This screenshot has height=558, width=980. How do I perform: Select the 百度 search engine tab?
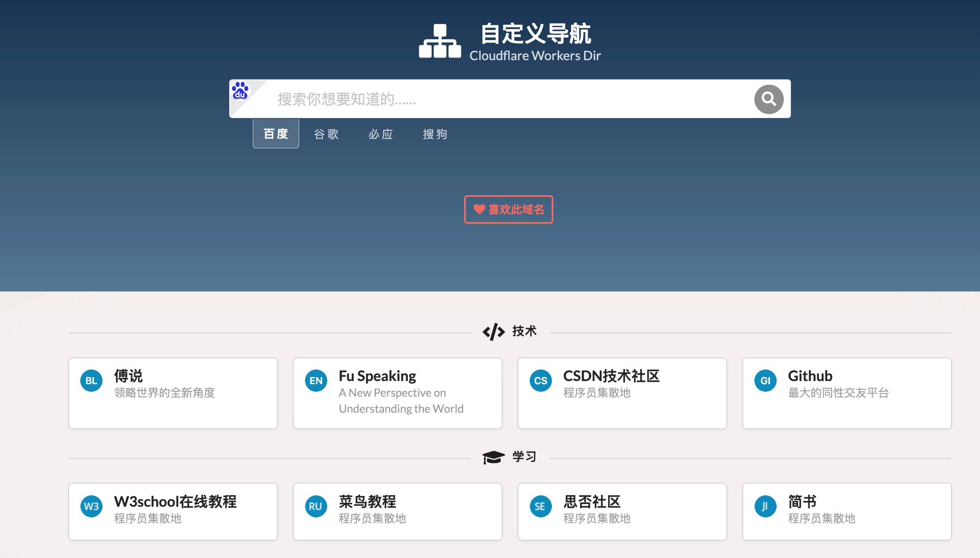tap(276, 134)
